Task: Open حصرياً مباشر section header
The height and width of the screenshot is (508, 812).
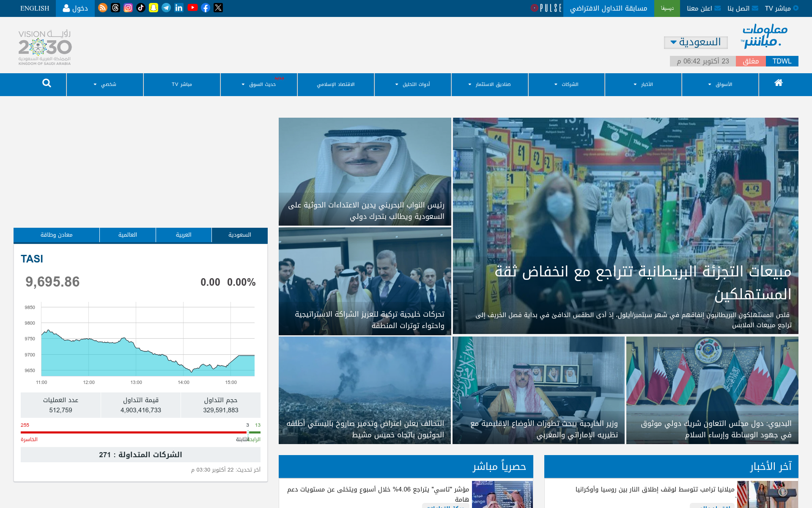Action: pos(499,467)
